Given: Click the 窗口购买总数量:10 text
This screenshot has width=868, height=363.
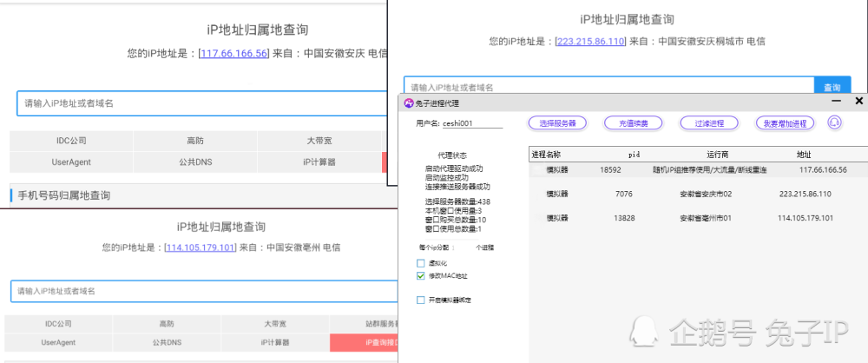Looking at the screenshot, I should tap(456, 220).
